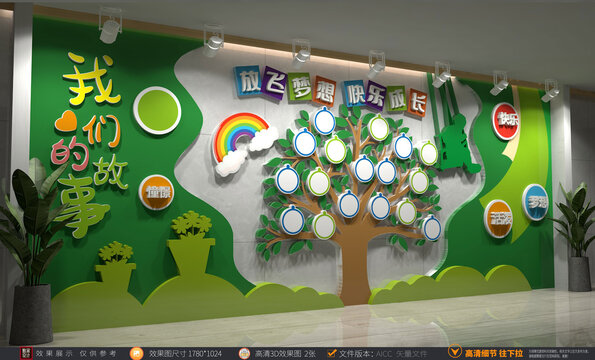Image resolution: width=595 pixels, height=360 pixels.
Task: Click the large yellow 我 character
Action: pos(92,79)
